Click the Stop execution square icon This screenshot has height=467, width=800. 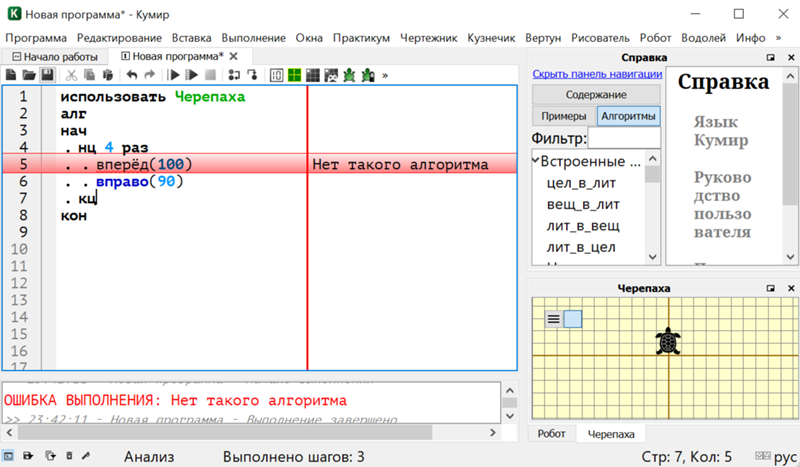coord(210,75)
